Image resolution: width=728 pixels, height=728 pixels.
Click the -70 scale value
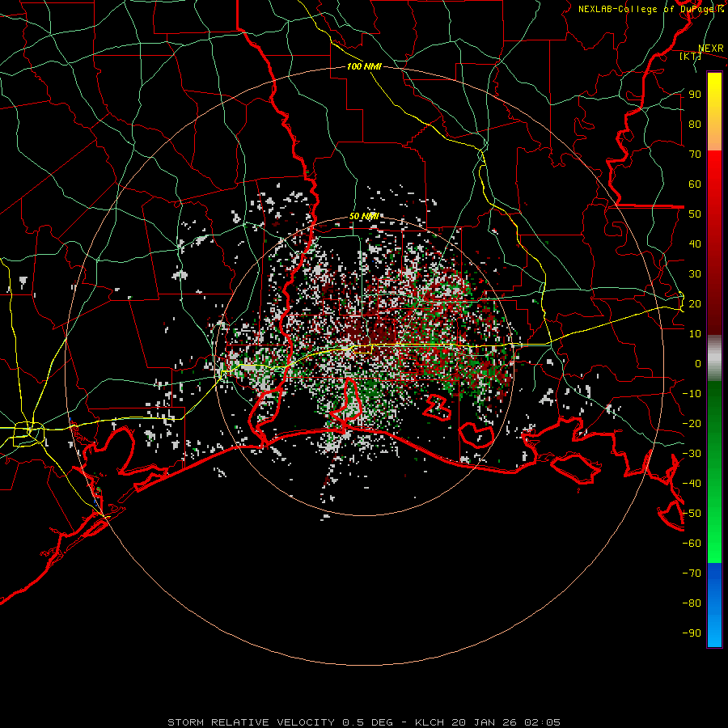point(692,574)
